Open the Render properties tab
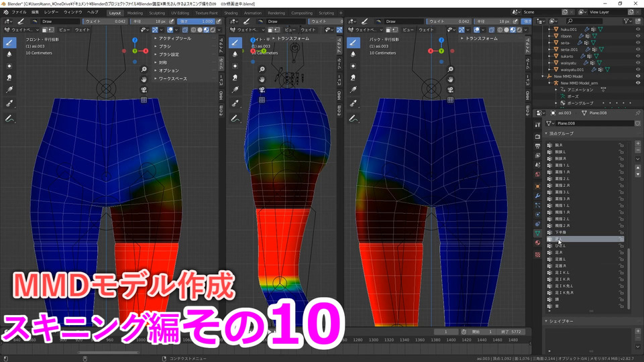 [x=537, y=136]
